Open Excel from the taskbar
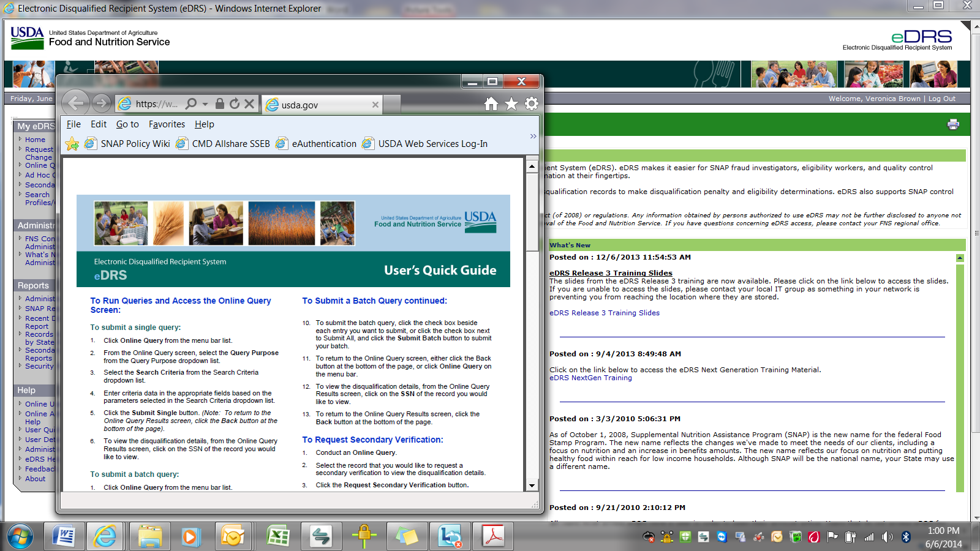Viewport: 980px width, 551px height. tap(278, 537)
